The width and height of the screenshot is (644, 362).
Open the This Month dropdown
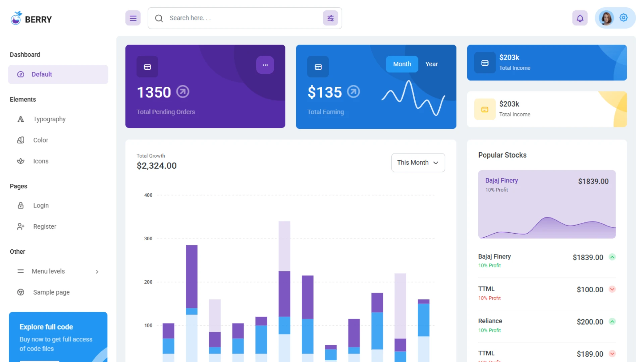pyautogui.click(x=418, y=163)
